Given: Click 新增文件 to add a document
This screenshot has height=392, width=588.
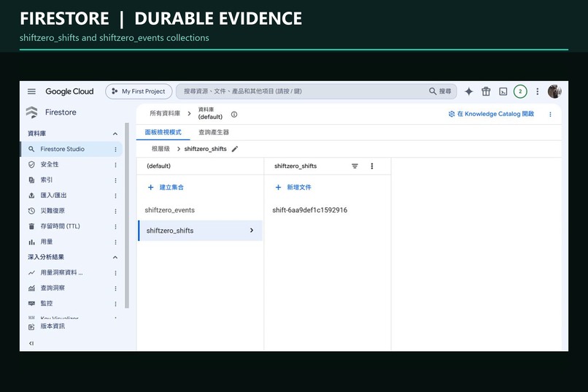Looking at the screenshot, I should 293,187.
